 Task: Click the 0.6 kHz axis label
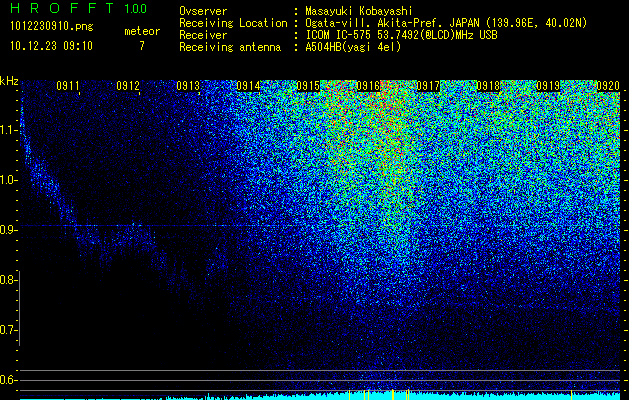click(9, 380)
